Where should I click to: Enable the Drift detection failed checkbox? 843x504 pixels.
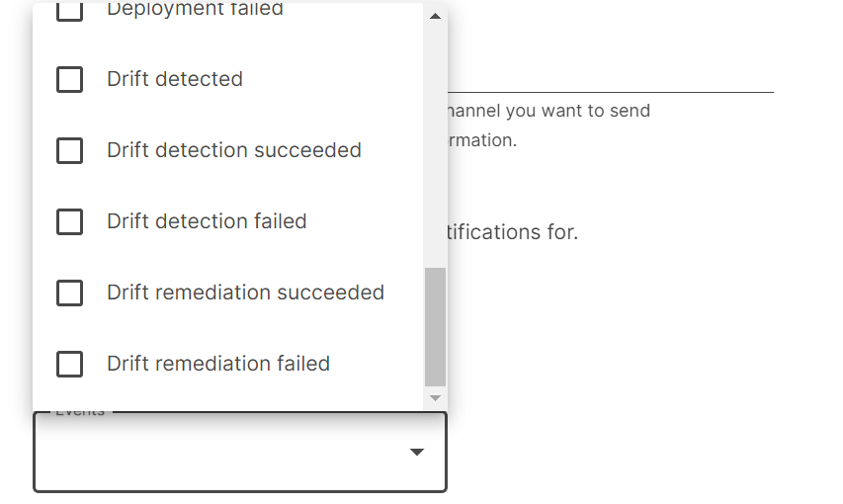click(x=69, y=221)
